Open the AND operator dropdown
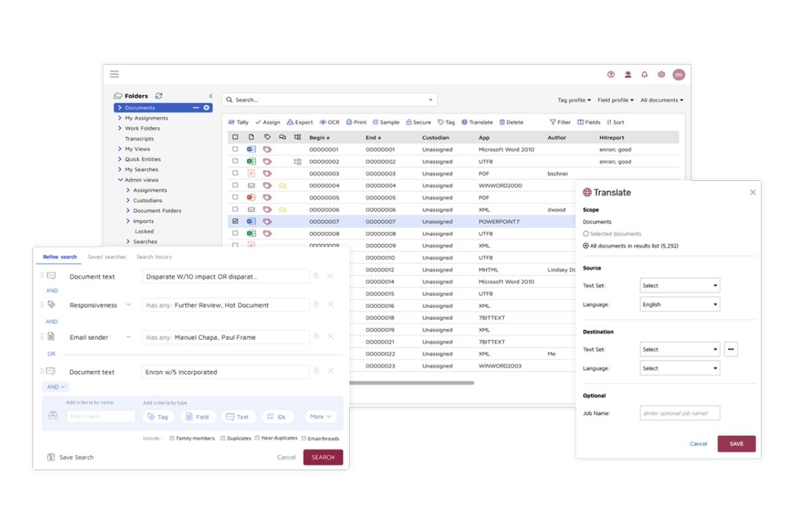 (x=55, y=386)
